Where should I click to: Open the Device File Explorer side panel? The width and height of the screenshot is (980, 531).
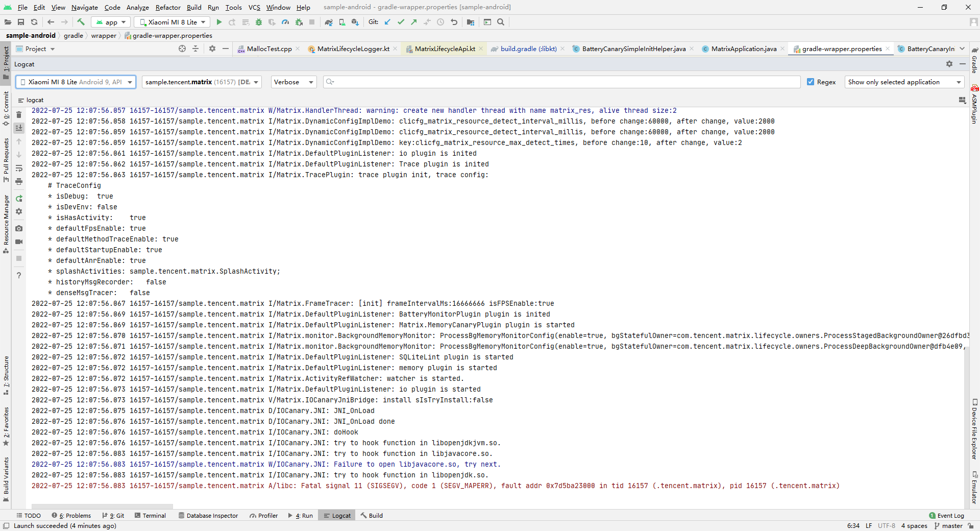(974, 429)
